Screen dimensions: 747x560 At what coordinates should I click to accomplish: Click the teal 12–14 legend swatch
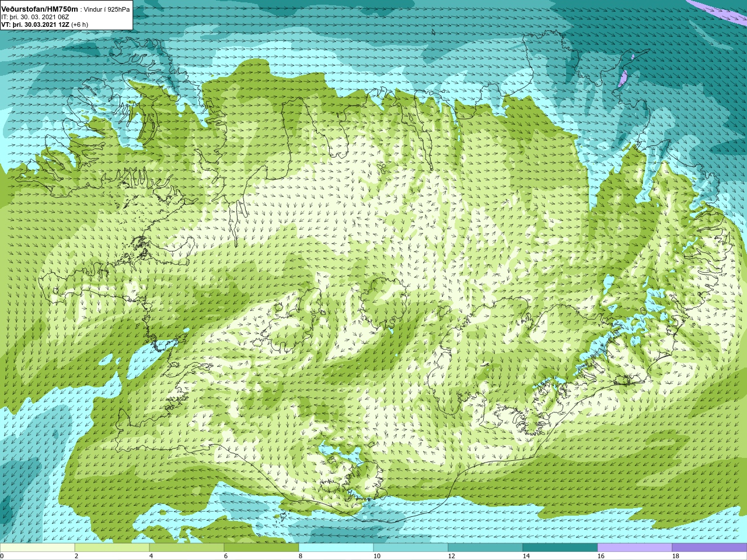(x=486, y=548)
